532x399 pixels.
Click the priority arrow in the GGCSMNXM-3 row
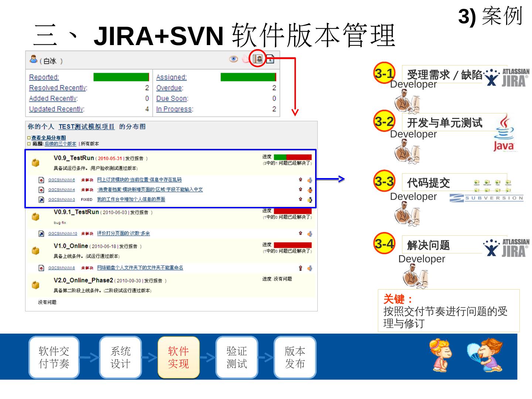[x=300, y=199]
